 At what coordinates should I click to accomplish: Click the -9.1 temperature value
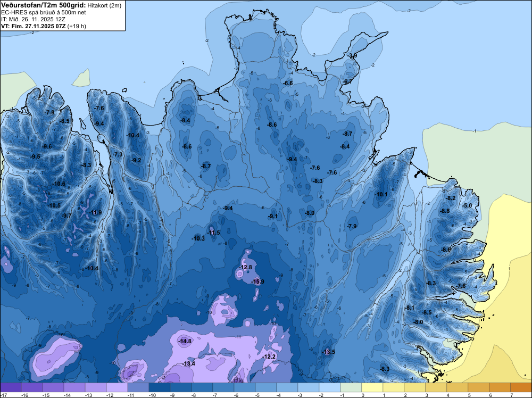point(273,216)
